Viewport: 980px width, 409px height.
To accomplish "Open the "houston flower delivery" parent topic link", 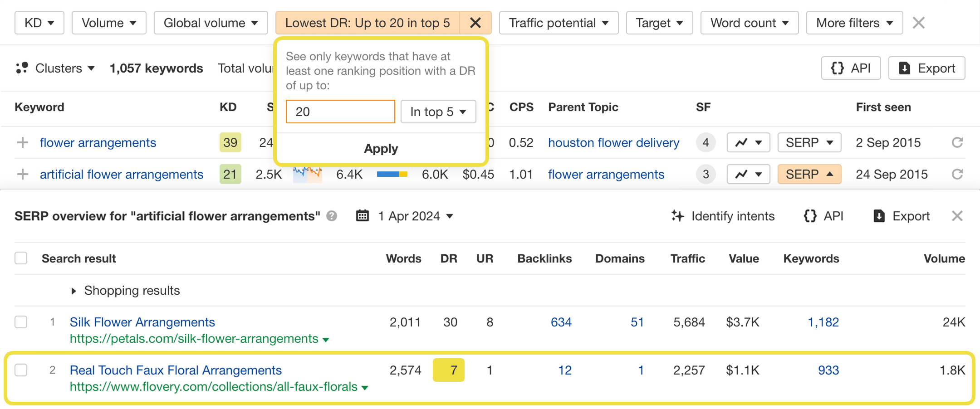I will (x=613, y=142).
